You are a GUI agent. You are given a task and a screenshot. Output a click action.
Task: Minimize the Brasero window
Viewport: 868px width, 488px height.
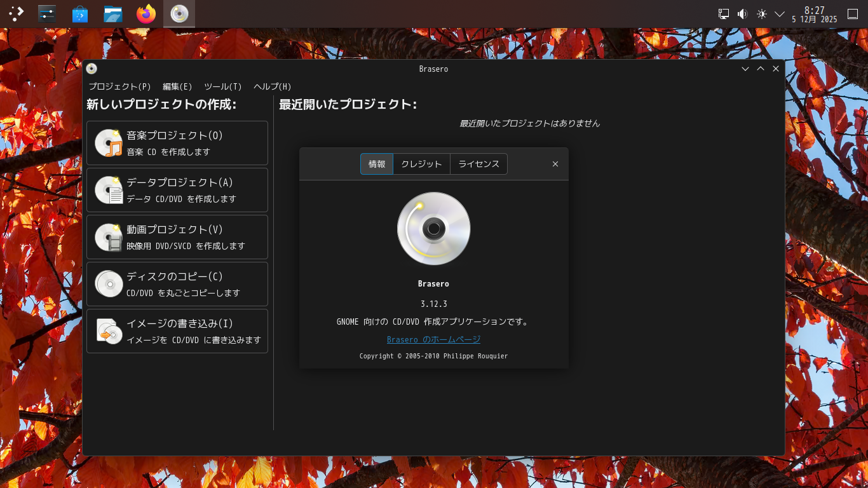coord(745,69)
